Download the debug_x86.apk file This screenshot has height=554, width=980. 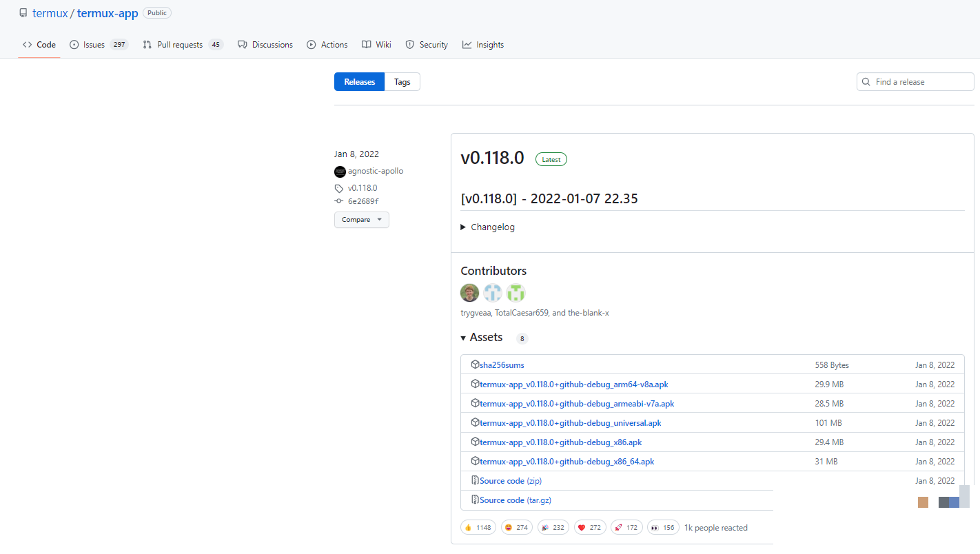tap(561, 442)
